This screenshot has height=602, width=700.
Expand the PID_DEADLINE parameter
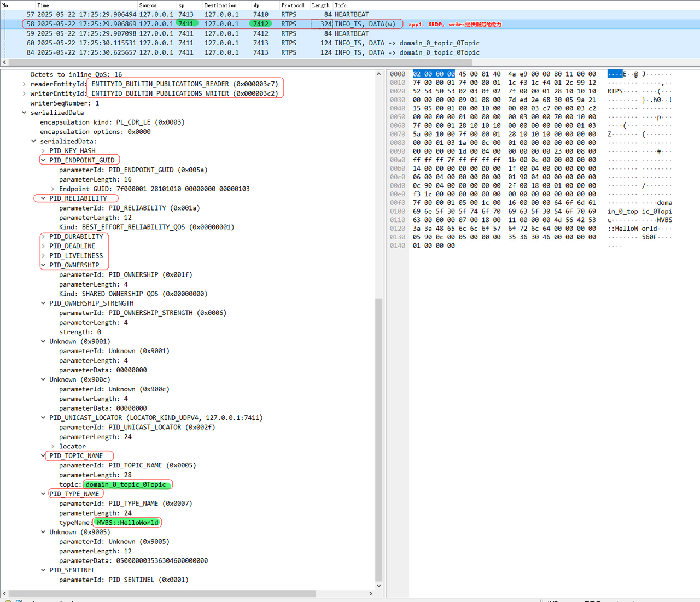[x=43, y=246]
